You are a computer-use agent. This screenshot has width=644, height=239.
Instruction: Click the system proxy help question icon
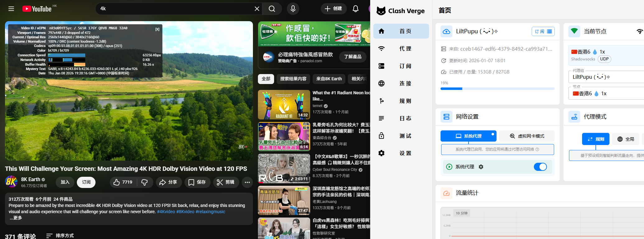[537, 149]
